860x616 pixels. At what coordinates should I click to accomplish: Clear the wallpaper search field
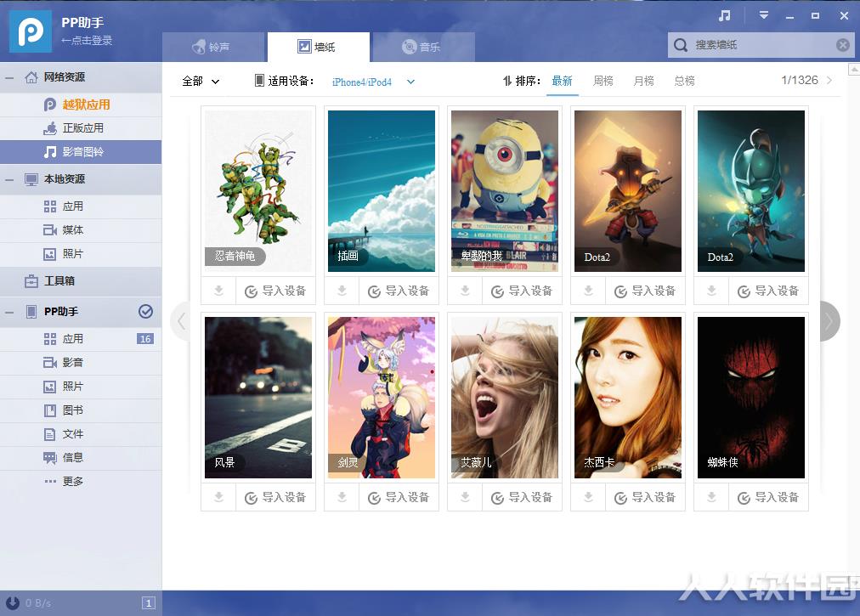[842, 45]
